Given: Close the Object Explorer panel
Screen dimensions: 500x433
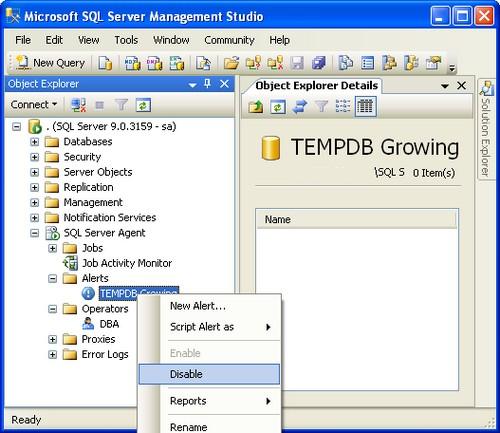Looking at the screenshot, I should coord(225,84).
